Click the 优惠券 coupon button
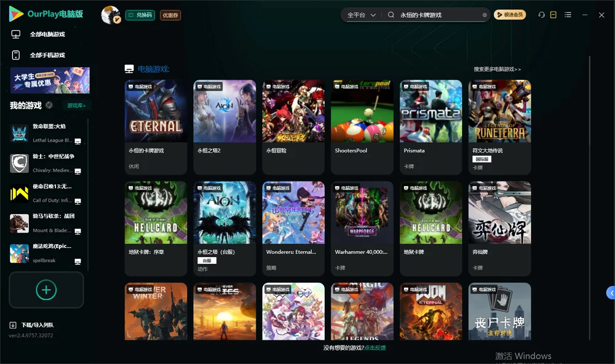This screenshot has width=615, height=364. [170, 15]
